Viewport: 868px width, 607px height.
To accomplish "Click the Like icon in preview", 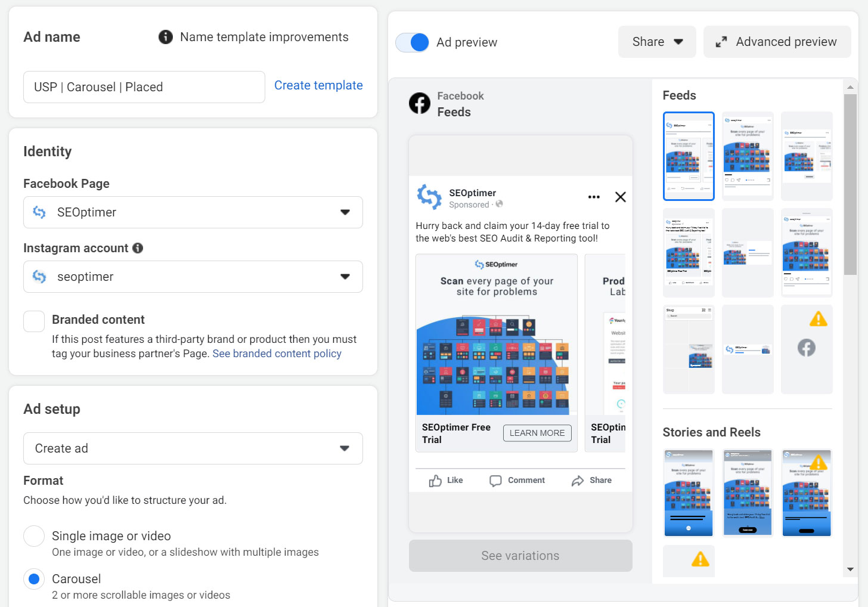I will coord(436,481).
